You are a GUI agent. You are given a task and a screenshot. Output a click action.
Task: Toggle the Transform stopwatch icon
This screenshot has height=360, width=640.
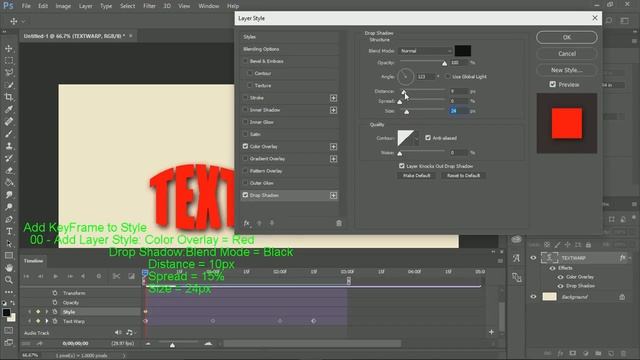click(x=55, y=293)
